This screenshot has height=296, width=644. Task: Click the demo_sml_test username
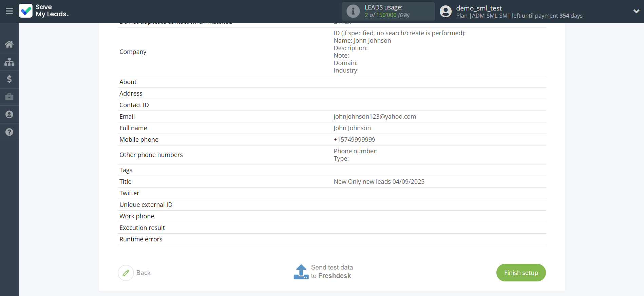479,8
